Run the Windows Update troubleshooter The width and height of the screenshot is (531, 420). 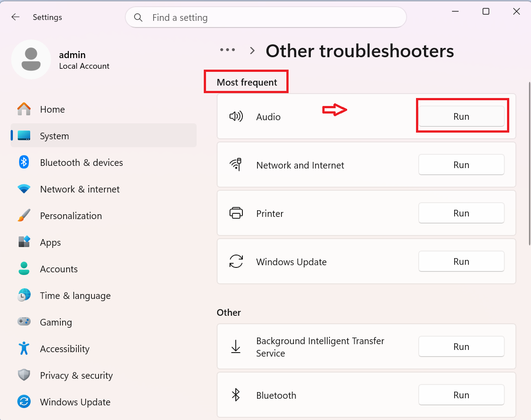(461, 261)
